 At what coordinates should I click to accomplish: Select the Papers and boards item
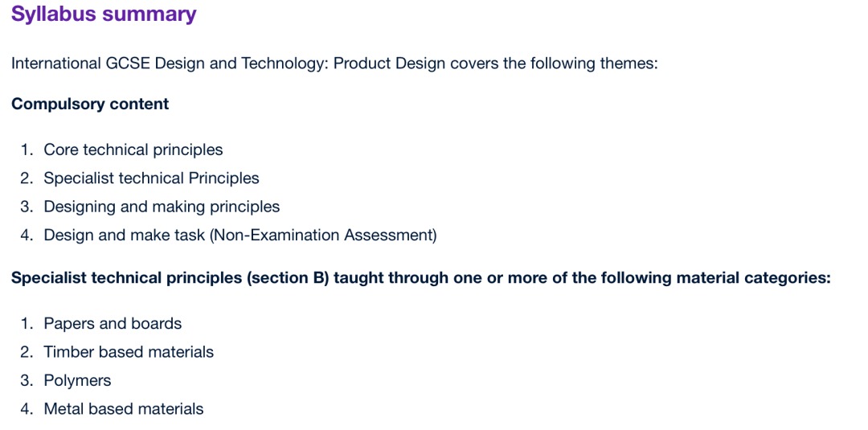click(x=113, y=323)
